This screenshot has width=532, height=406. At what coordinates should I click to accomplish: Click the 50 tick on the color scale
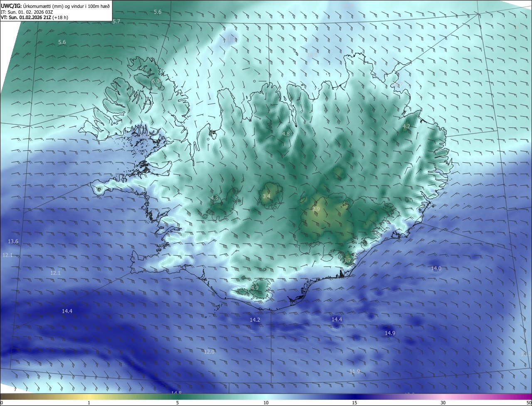coord(529,403)
